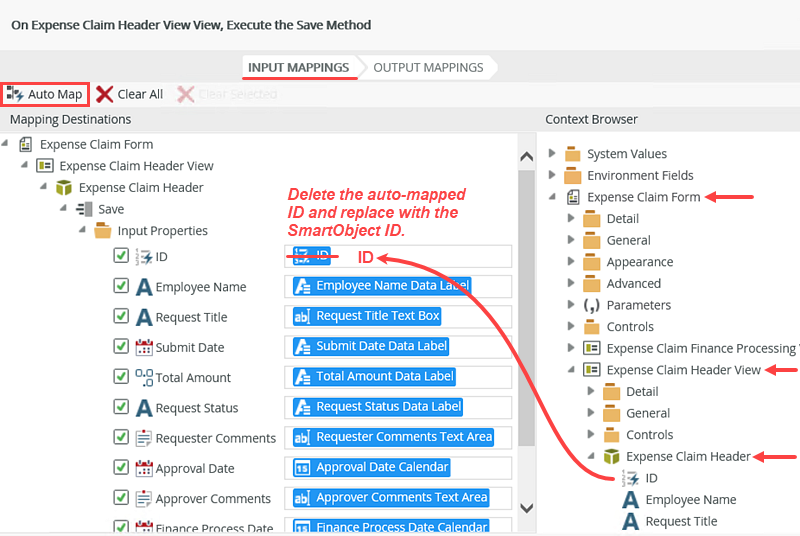Click the Expense Claim Header SmartObject cube icon in Context Browser
Viewport: 800px width, 536px height.
[x=611, y=456]
